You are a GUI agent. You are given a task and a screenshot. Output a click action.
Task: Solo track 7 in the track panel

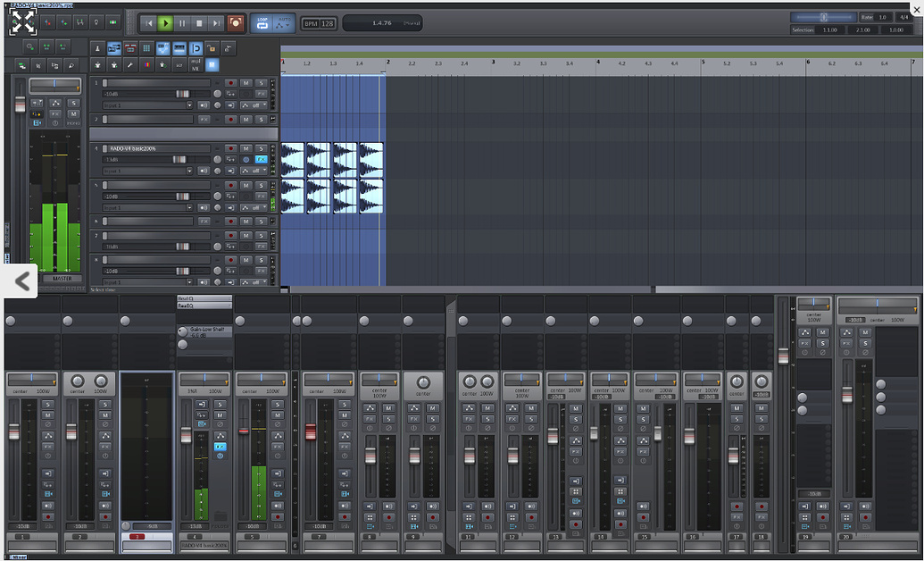click(261, 235)
